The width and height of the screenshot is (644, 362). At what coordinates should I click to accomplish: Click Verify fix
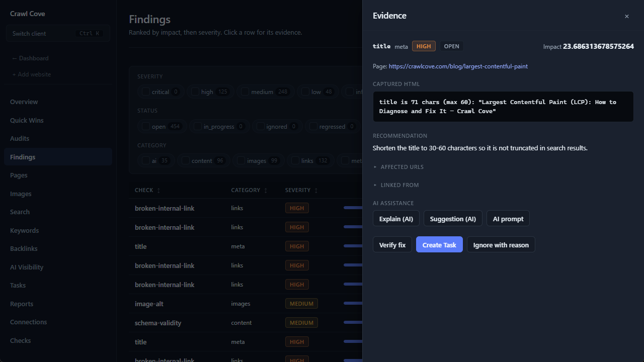tap(392, 245)
